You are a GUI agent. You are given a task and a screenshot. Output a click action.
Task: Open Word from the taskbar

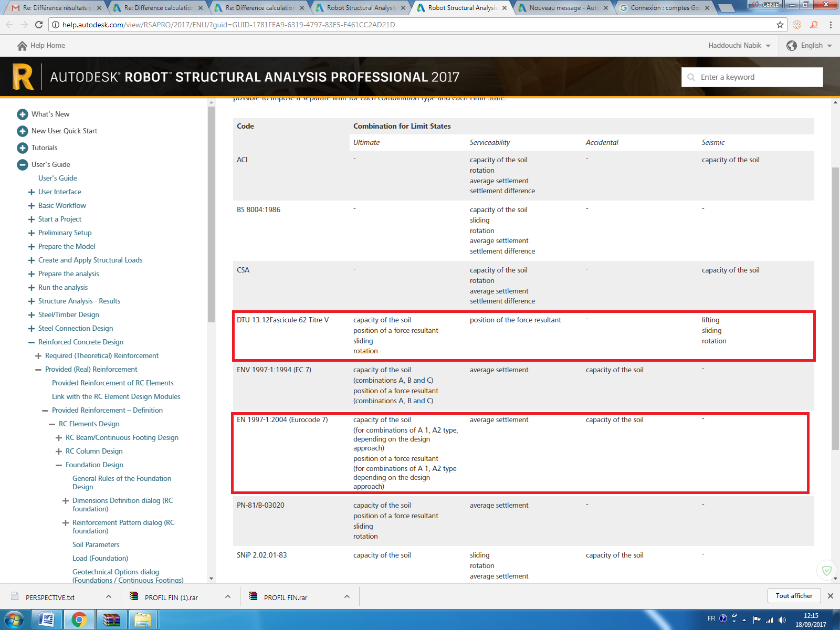(47, 620)
